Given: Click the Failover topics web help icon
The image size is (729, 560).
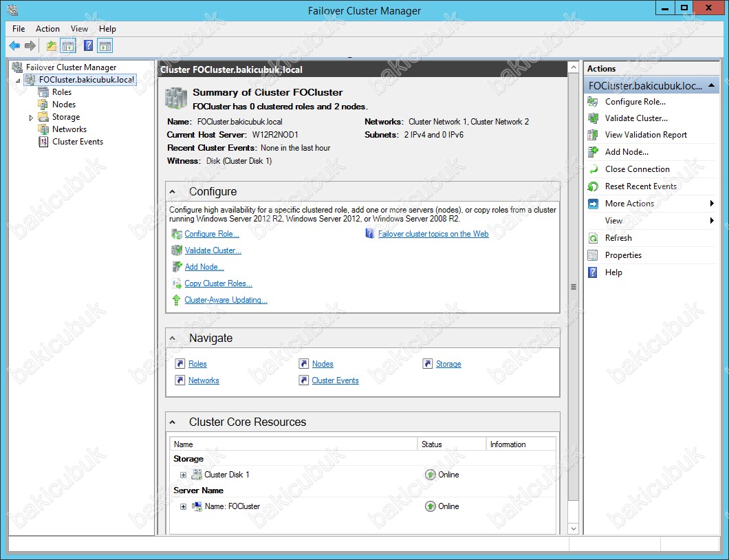Looking at the screenshot, I should [369, 233].
